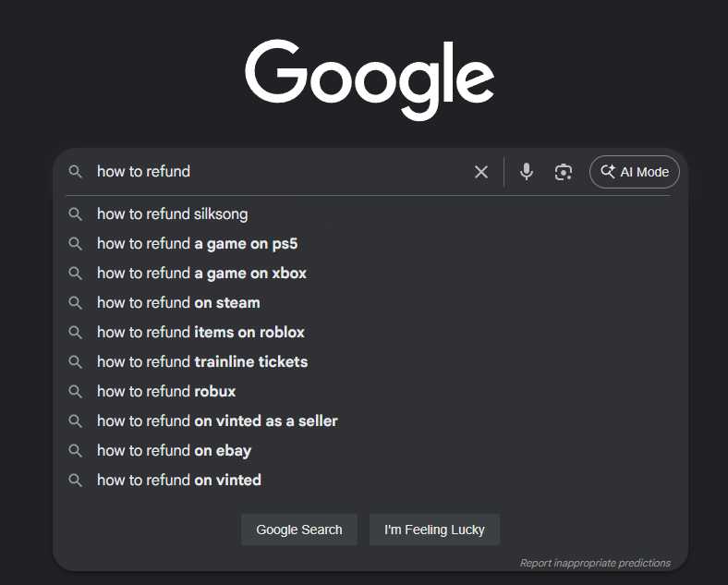This screenshot has width=728, height=585.
Task: Switch to AI Mode
Action: (634, 172)
